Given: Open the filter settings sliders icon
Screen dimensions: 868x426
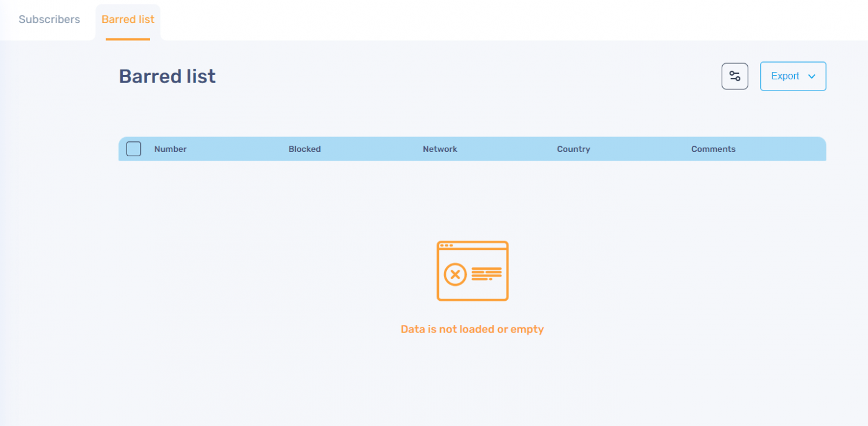Looking at the screenshot, I should click(735, 76).
